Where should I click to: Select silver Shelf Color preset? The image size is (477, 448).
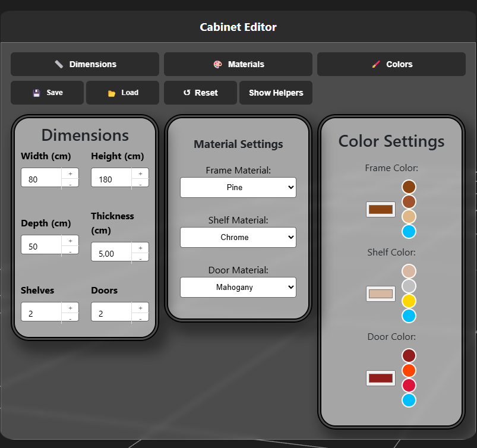point(409,286)
